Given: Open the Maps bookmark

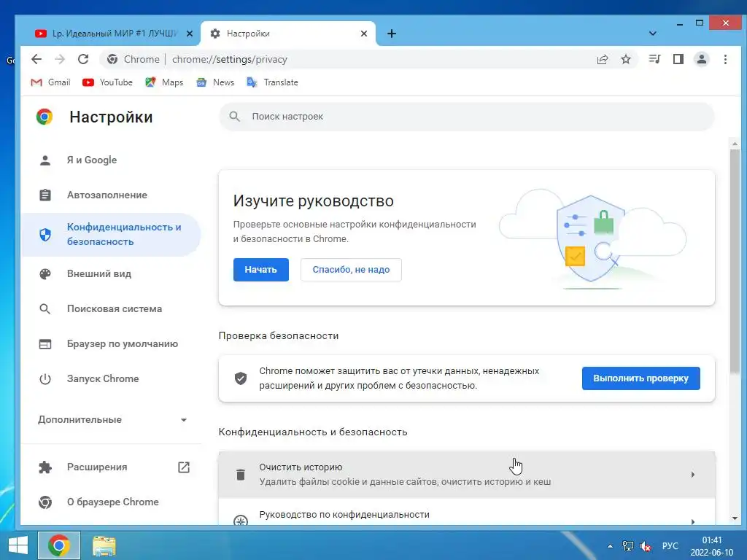Looking at the screenshot, I should coord(164,82).
